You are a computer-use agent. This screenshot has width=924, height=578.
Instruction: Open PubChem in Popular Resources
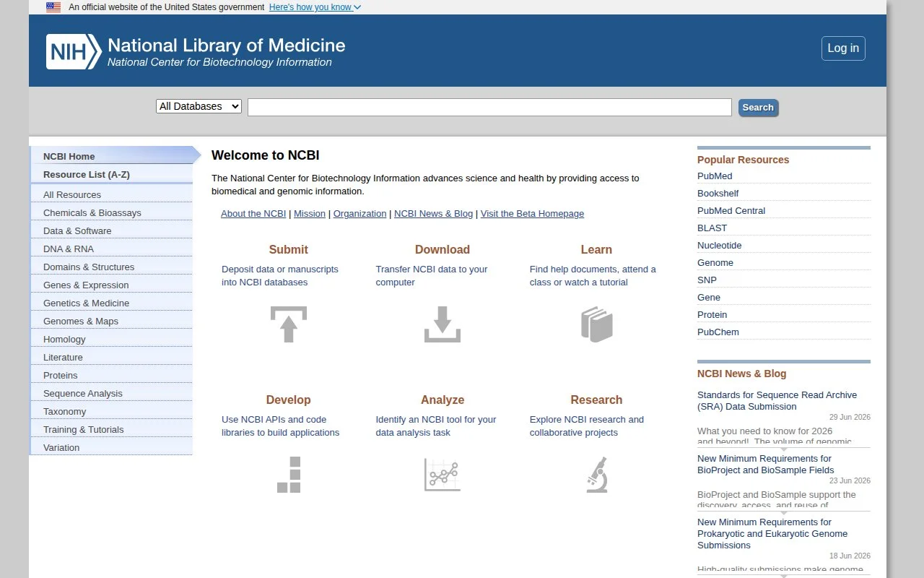click(x=718, y=332)
